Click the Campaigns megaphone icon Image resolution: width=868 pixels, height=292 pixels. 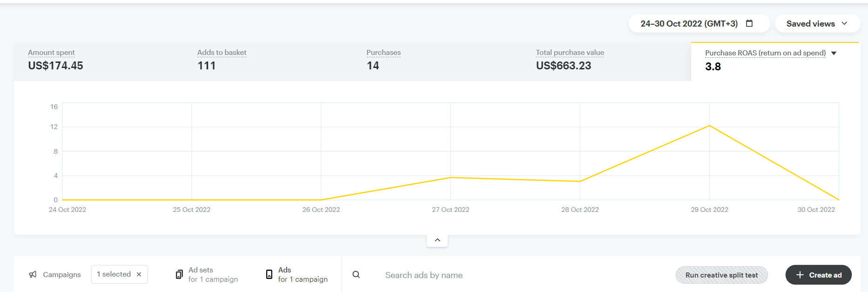pyautogui.click(x=33, y=274)
